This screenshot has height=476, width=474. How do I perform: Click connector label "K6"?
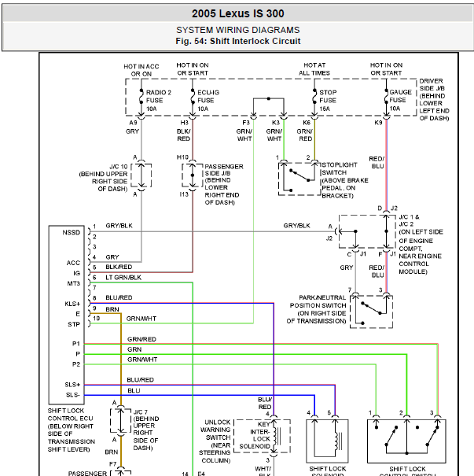307,123
